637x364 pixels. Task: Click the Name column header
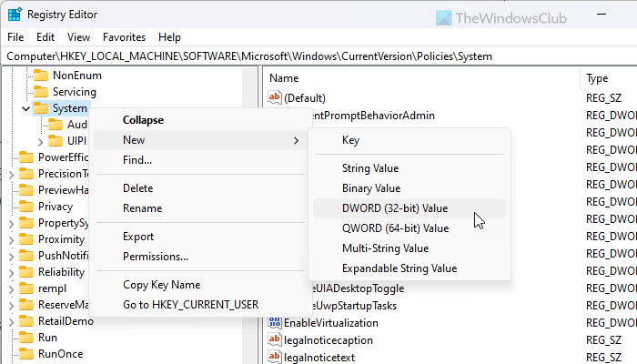[x=284, y=78]
